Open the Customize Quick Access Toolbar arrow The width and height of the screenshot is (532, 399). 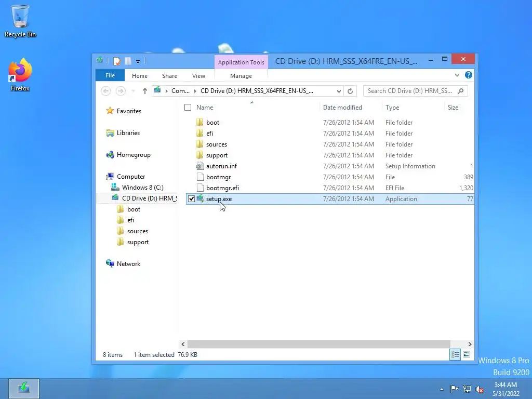point(138,61)
